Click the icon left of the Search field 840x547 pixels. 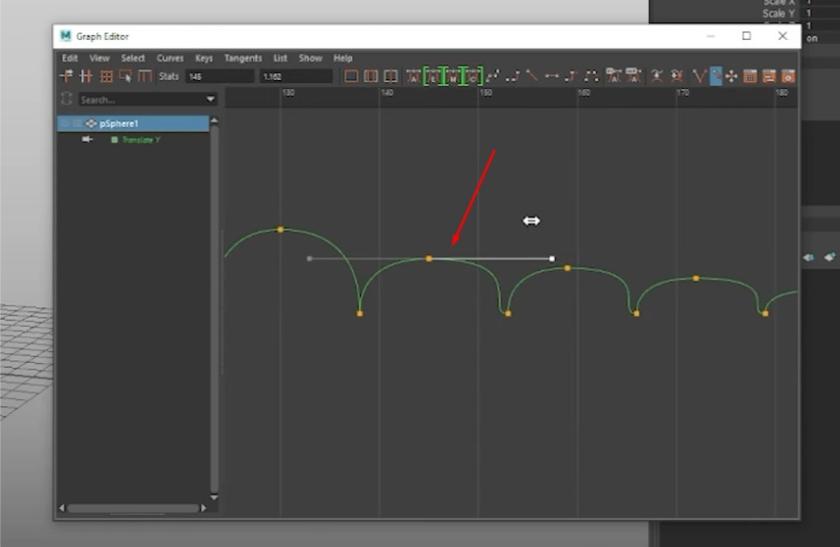[x=66, y=99]
